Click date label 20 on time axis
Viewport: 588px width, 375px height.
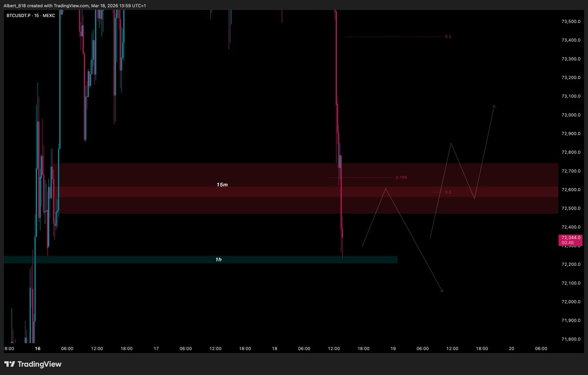click(512, 349)
